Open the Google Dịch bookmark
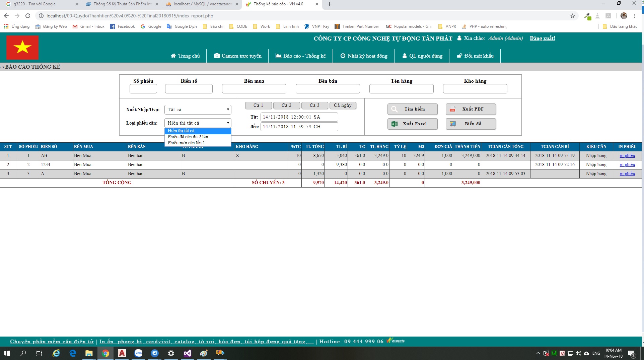The image size is (644, 360). [182, 26]
